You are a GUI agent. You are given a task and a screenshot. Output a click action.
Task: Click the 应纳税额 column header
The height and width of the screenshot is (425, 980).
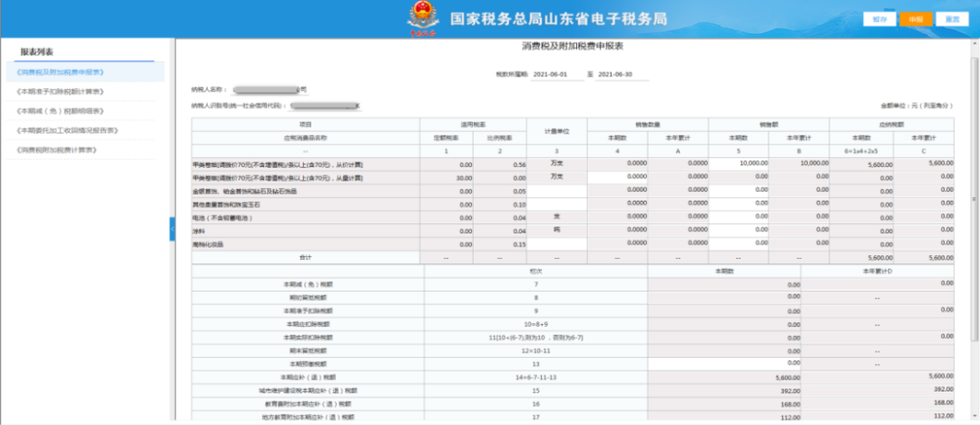pyautogui.click(x=891, y=124)
